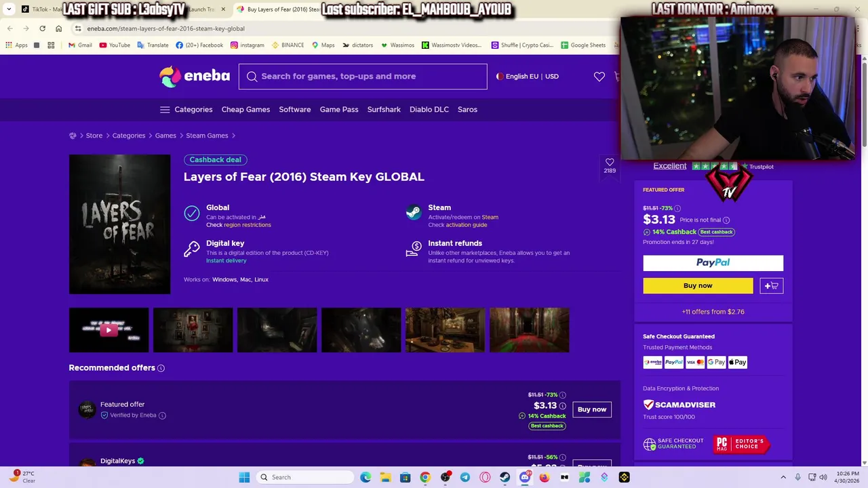Open Saros in the navigation bar
The image size is (868, 488).
(x=467, y=110)
